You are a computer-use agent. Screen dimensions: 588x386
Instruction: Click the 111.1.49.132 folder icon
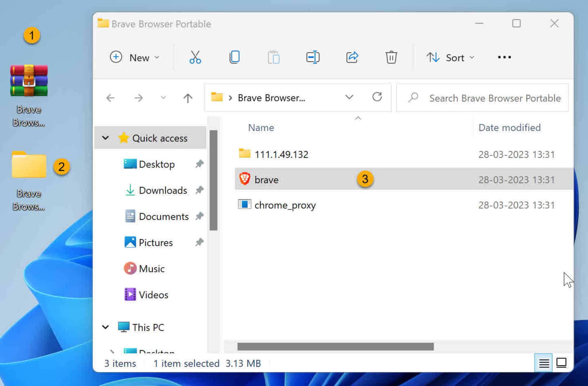click(x=245, y=153)
